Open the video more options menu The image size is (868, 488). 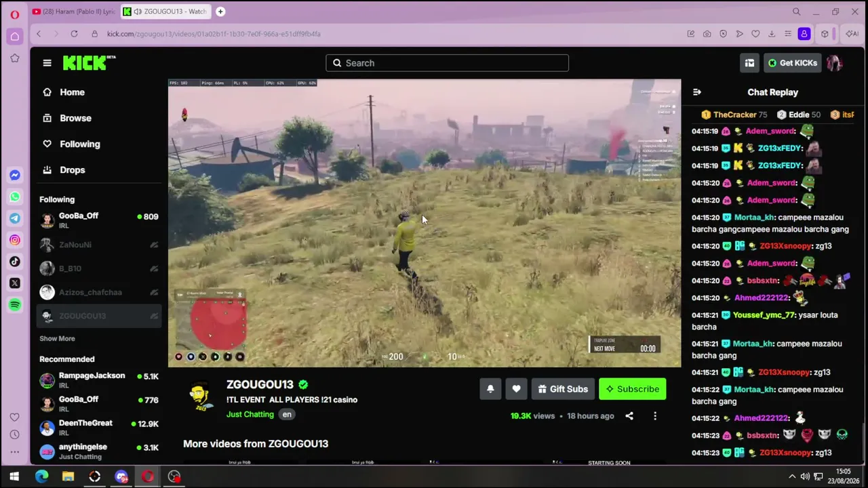pyautogui.click(x=655, y=416)
